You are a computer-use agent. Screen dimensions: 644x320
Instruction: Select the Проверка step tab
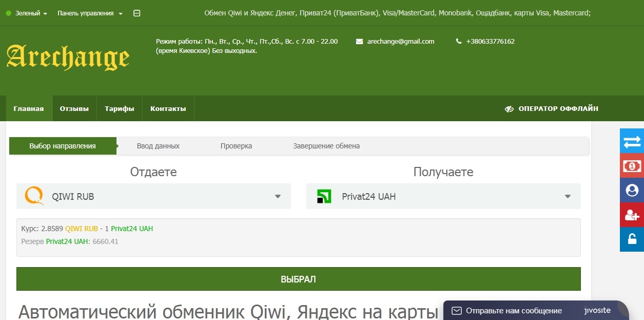236,146
